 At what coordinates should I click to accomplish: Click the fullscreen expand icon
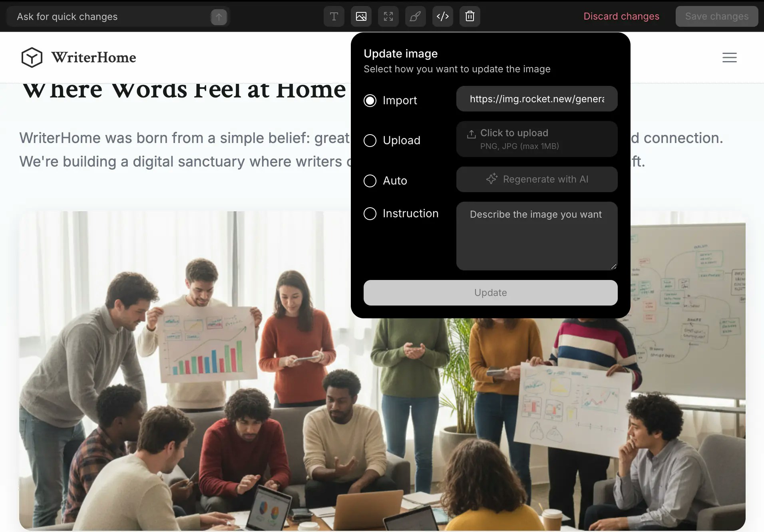tap(388, 16)
